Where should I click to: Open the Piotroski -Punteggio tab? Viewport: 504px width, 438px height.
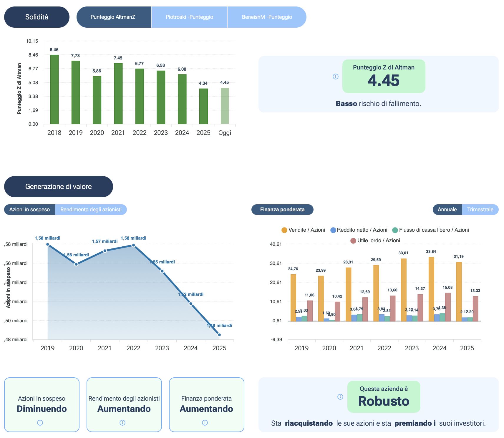(189, 17)
